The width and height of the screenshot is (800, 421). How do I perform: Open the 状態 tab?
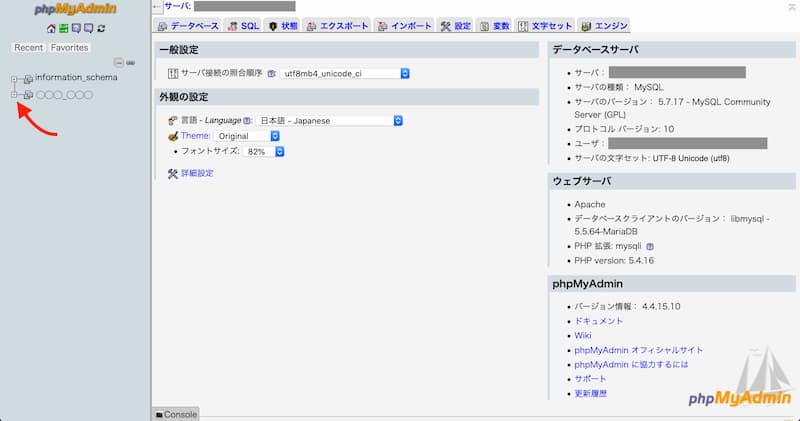point(283,26)
